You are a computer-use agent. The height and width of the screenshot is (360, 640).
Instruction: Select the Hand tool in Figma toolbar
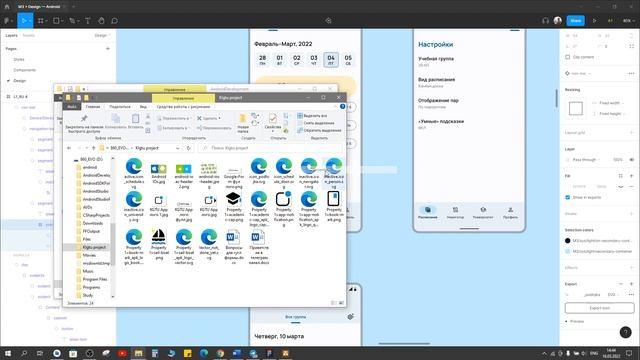coord(101,21)
